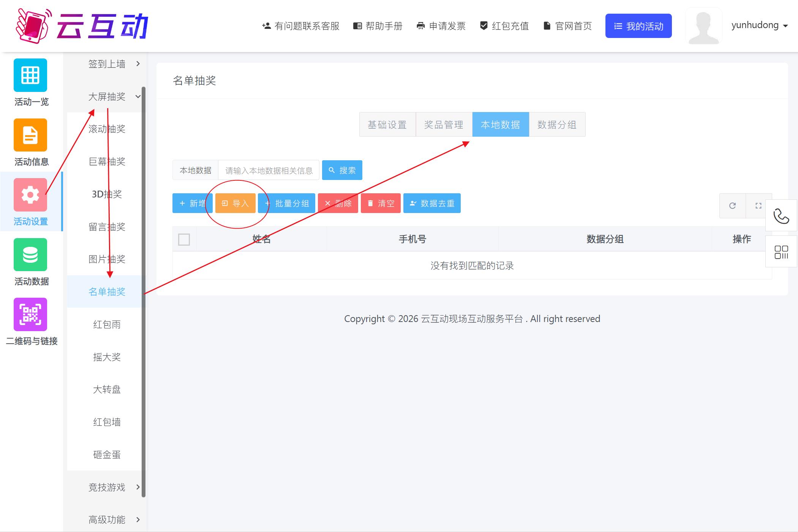Open 帮助手册 from the top menu
The image size is (798, 532).
coord(379,26)
